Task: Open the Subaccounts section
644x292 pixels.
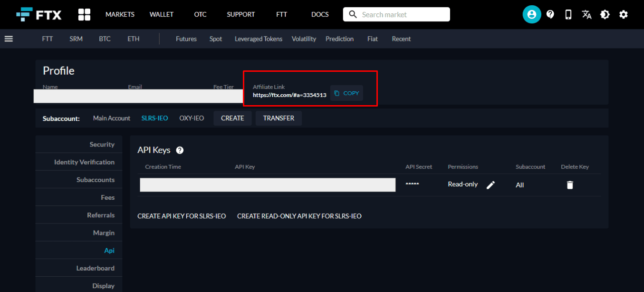Action: (x=79, y=180)
